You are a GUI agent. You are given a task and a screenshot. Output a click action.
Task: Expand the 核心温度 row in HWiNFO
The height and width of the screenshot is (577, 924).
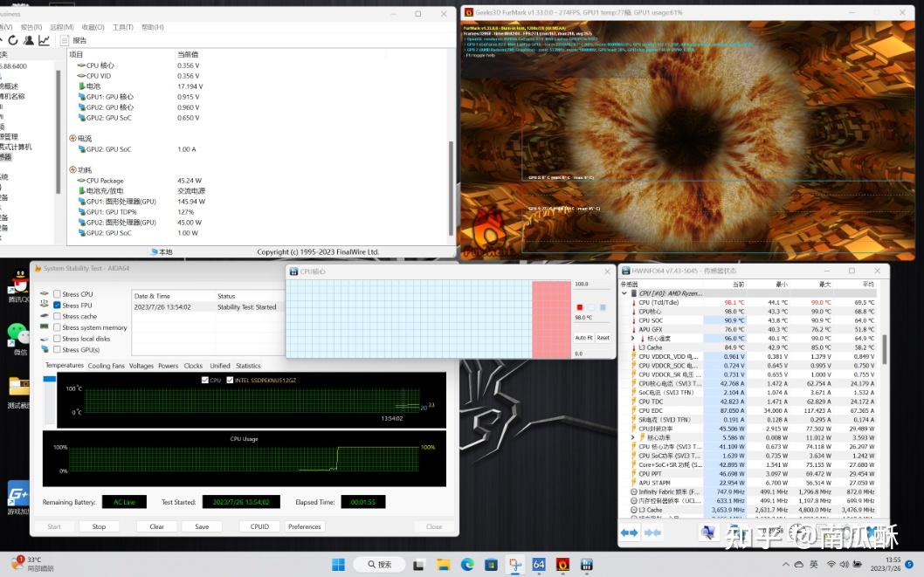point(632,339)
